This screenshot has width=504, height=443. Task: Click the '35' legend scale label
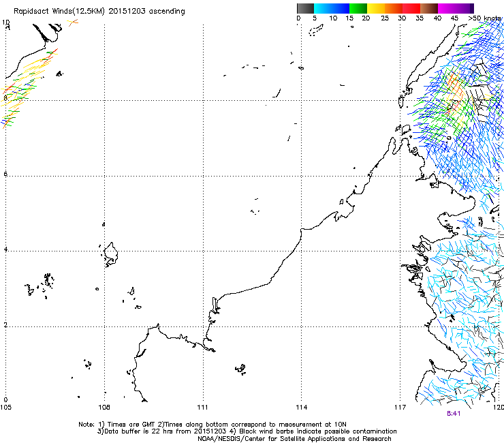pos(420,18)
